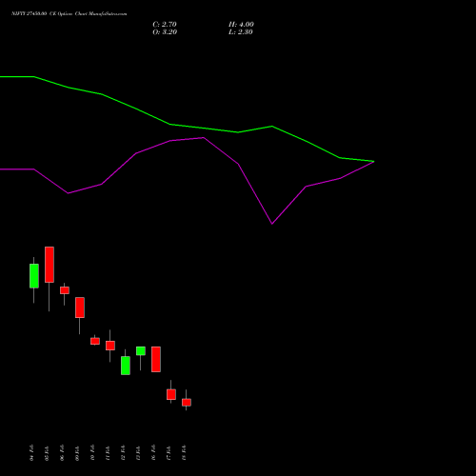Select the 11 Feb date label
The image size is (476, 476).
(108, 453)
